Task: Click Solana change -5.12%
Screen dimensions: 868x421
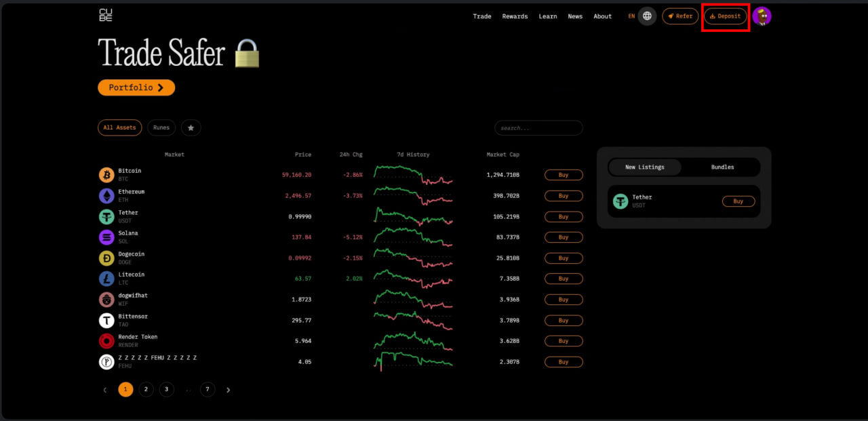Action: [352, 237]
